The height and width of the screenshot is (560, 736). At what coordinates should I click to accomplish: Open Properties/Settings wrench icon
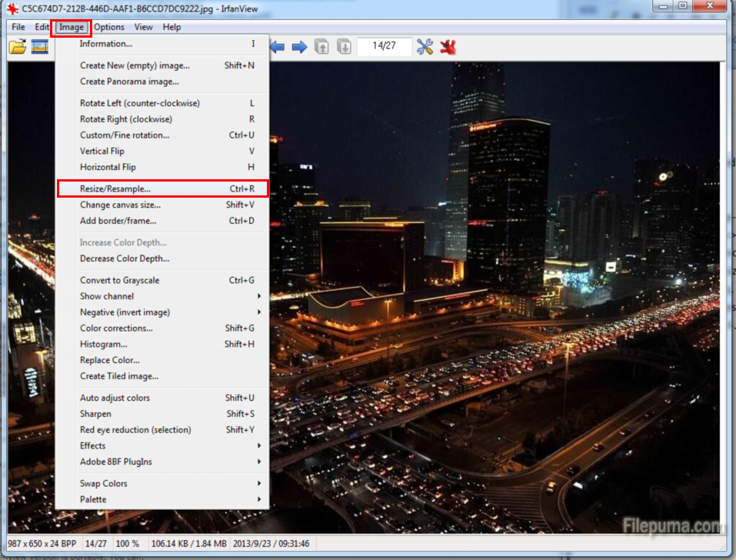[425, 47]
